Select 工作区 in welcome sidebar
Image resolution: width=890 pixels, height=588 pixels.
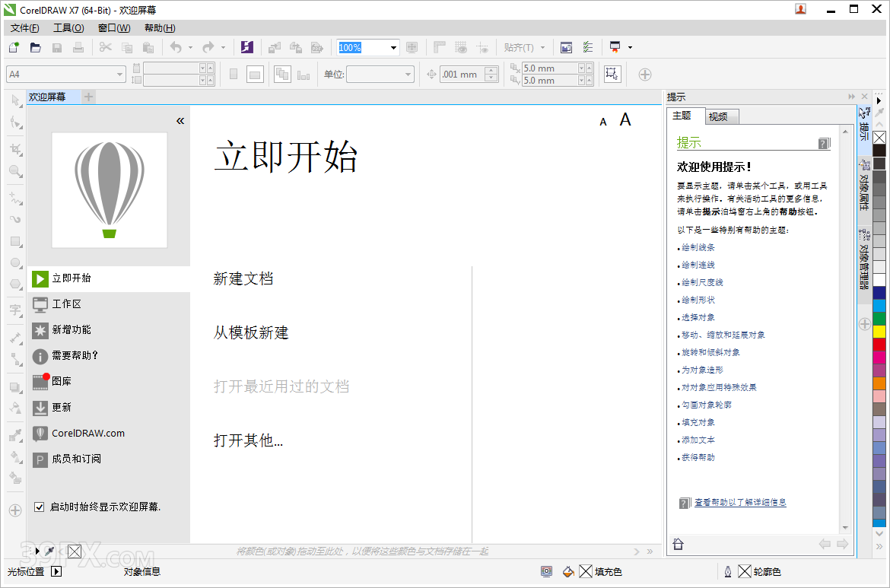click(x=109, y=304)
